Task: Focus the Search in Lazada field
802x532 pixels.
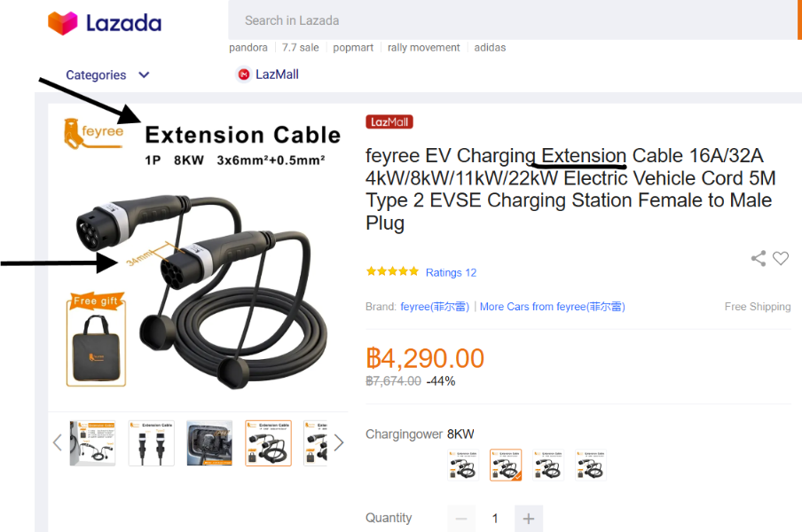Action: click(x=513, y=20)
